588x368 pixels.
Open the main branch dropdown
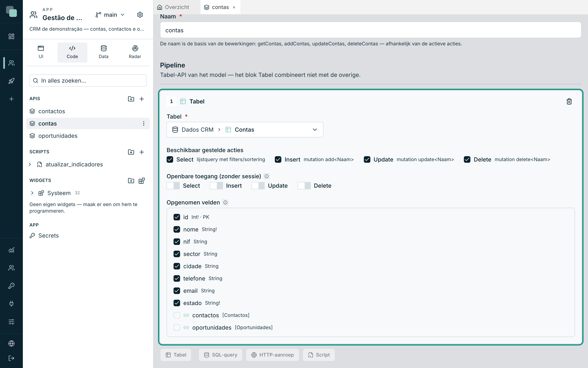pos(110,15)
